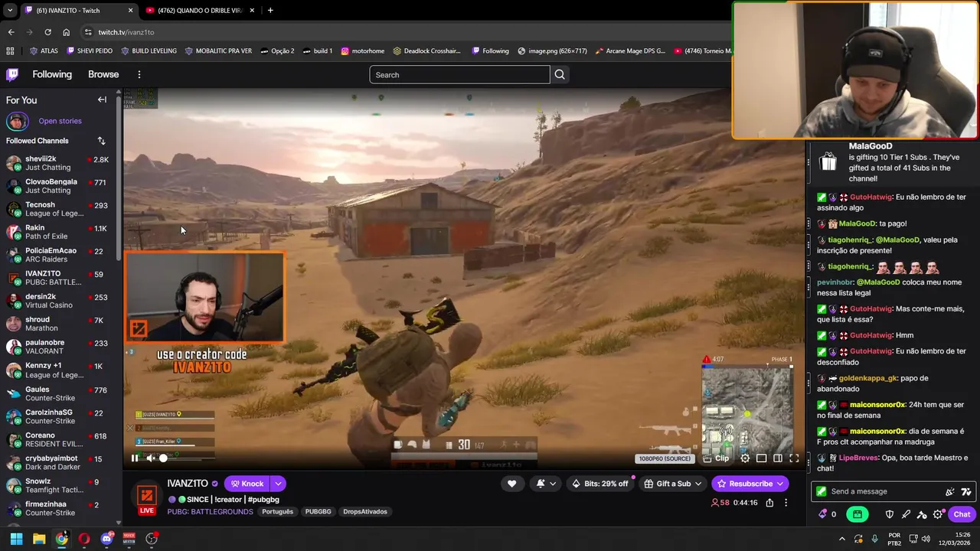Screen dimensions: 980x551
Task: Open the PUBG: BATTLEGROUNDS category link
Action: pos(210,511)
